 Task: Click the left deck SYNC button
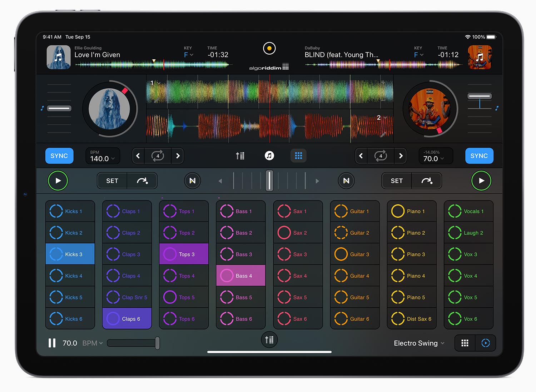(x=59, y=156)
